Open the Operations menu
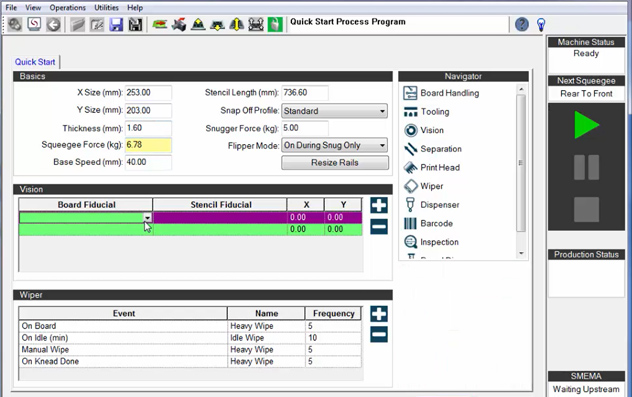Image resolution: width=632 pixels, height=397 pixels. pyautogui.click(x=68, y=8)
